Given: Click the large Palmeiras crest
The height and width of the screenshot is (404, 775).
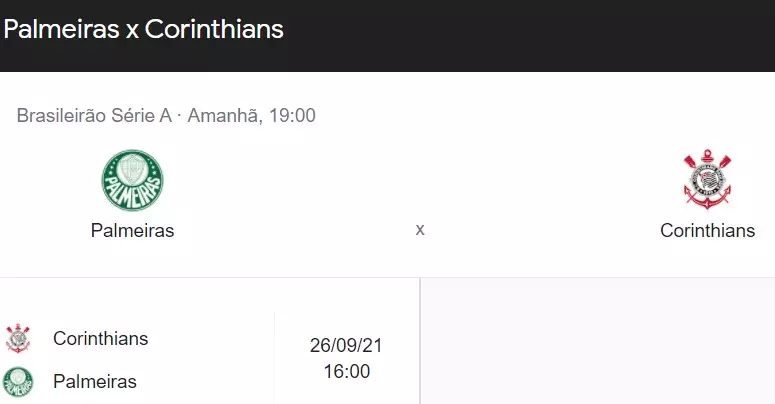Looking at the screenshot, I should click(132, 180).
